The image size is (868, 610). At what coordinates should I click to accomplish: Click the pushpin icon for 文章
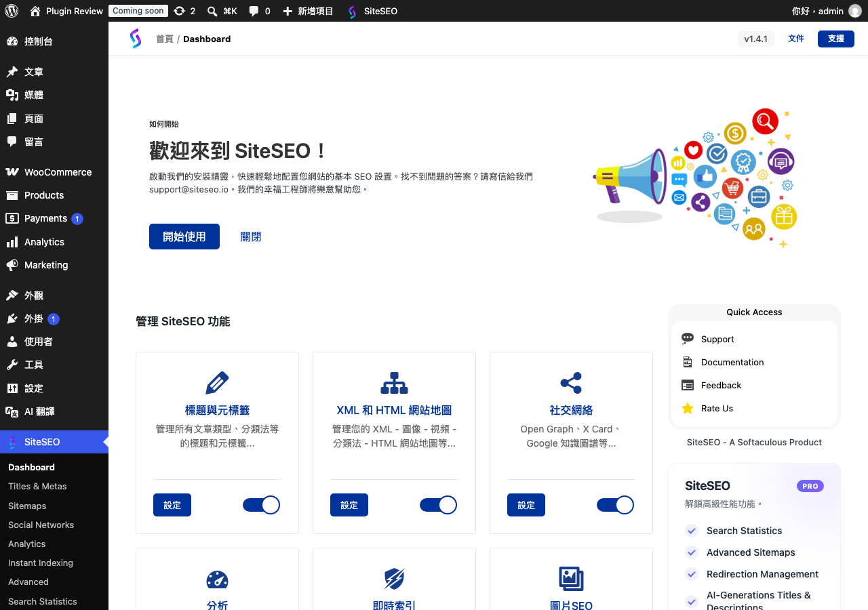[12, 72]
